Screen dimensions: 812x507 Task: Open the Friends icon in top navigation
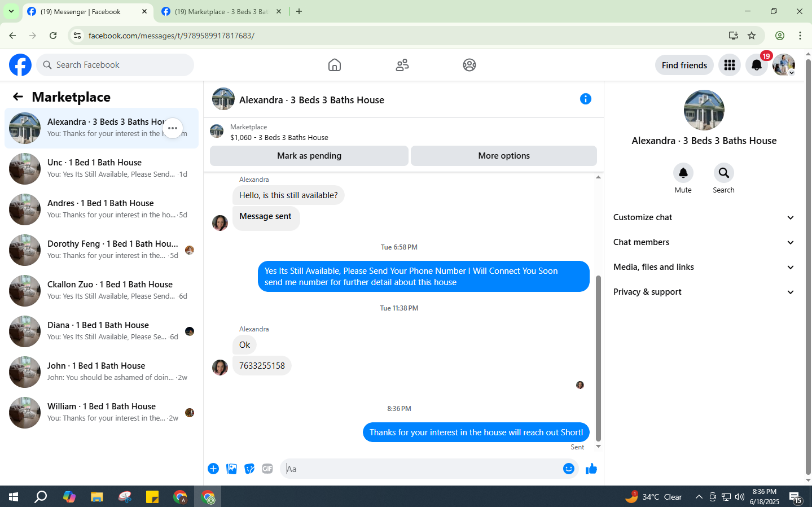tap(402, 65)
